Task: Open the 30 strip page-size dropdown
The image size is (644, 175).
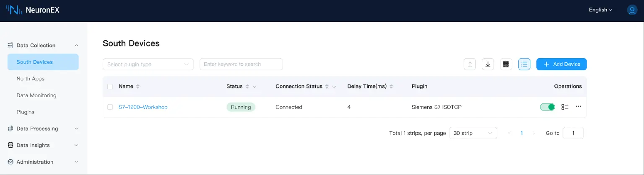Action: point(473,133)
